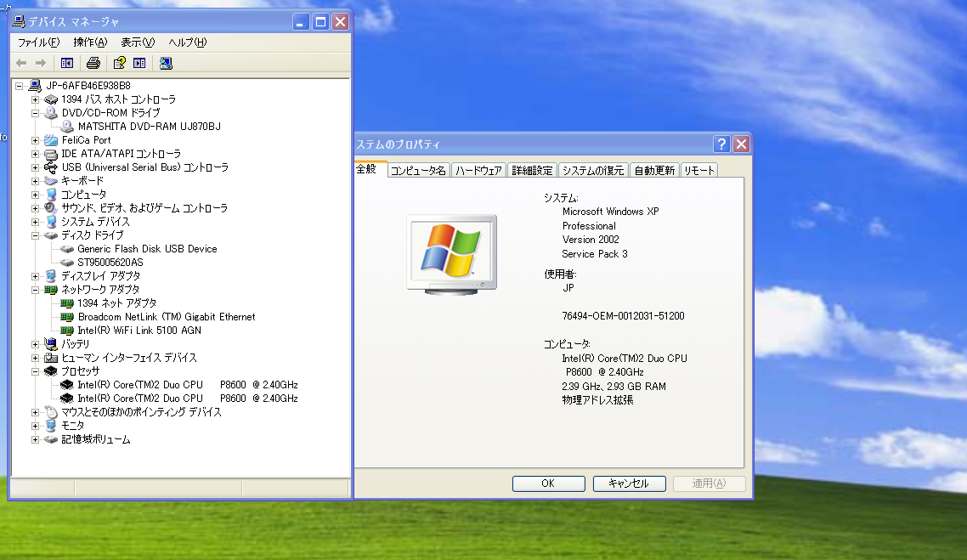Click the キーボード keyboard icon
Image resolution: width=967 pixels, height=560 pixels.
tap(51, 181)
